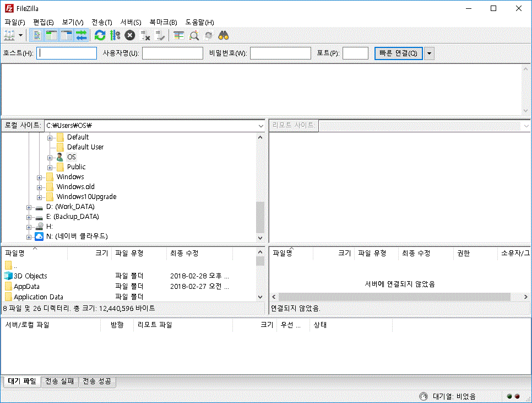The width and height of the screenshot is (532, 403).
Task: Click the D: drive icon
Action: coord(39,207)
